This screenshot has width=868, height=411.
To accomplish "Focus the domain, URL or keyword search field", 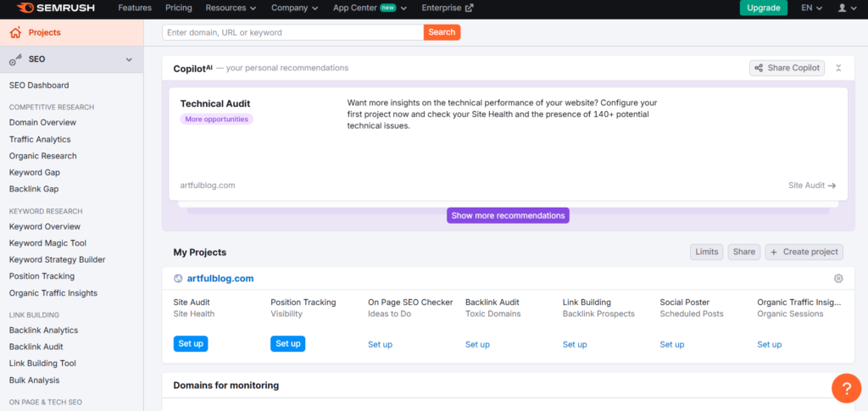I will click(292, 33).
